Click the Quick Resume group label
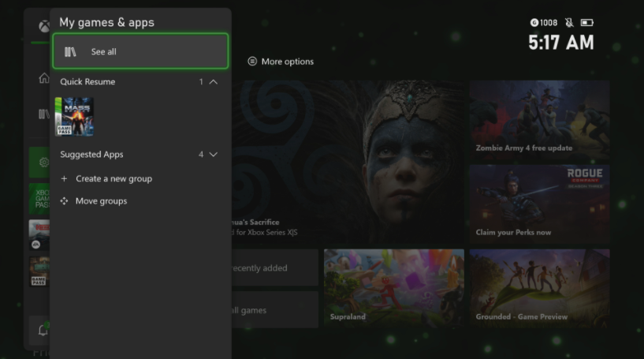The width and height of the screenshot is (644, 359). (87, 82)
